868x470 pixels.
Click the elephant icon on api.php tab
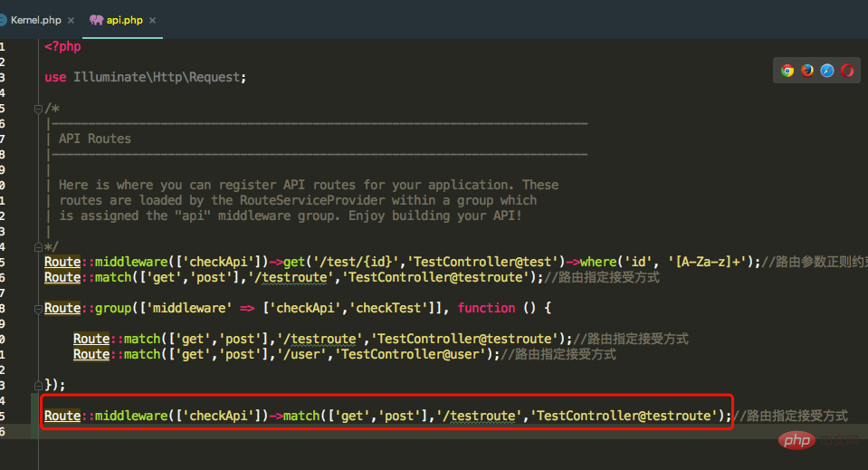(97, 19)
